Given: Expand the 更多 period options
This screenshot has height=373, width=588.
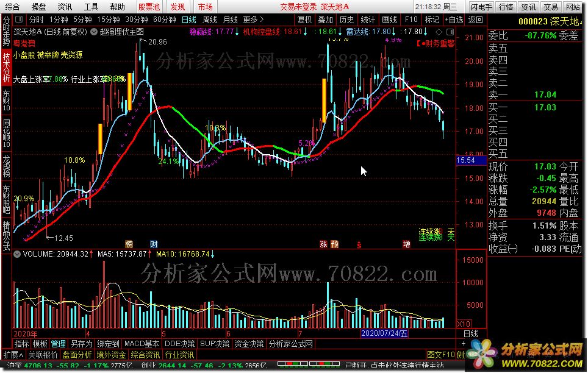Looking at the screenshot, I should [x=254, y=20].
